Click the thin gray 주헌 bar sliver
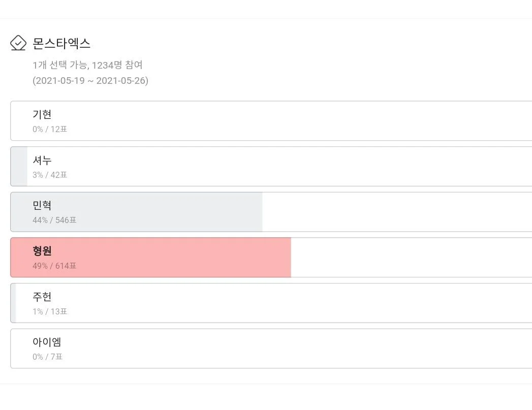Screen dimensions: 532x410 pyautogui.click(x=14, y=303)
